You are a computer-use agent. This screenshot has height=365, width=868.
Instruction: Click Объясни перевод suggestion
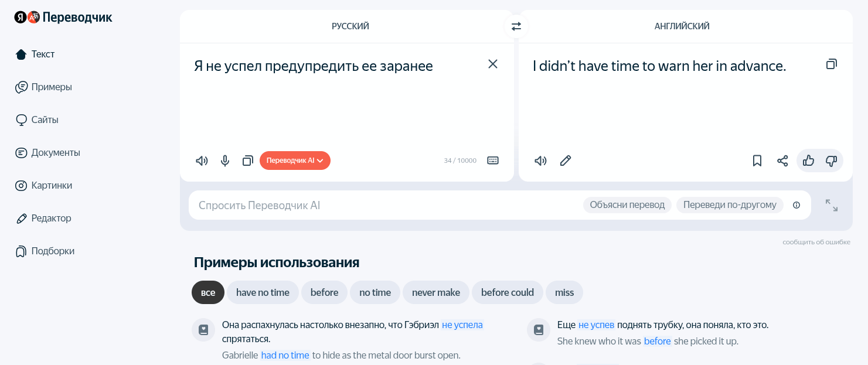[x=627, y=205]
